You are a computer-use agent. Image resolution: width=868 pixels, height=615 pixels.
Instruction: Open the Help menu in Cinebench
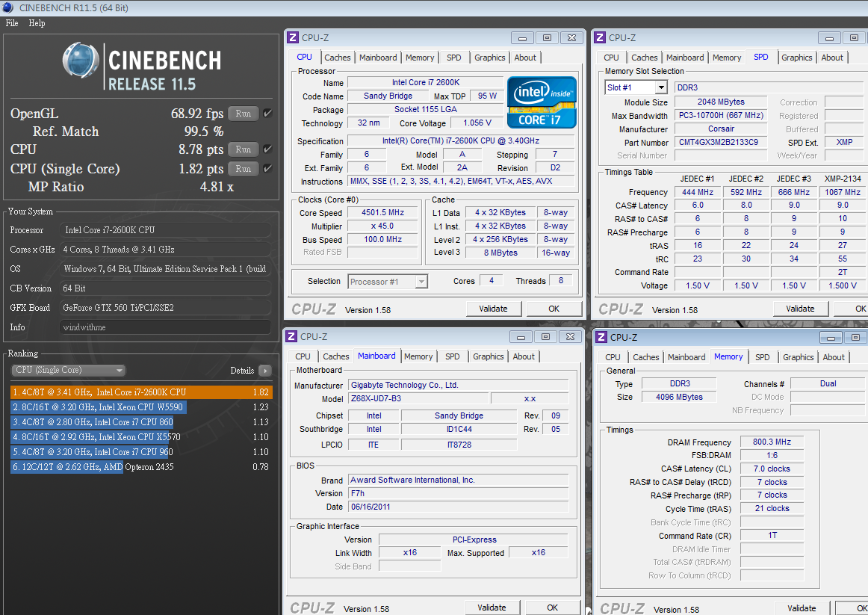[x=37, y=23]
